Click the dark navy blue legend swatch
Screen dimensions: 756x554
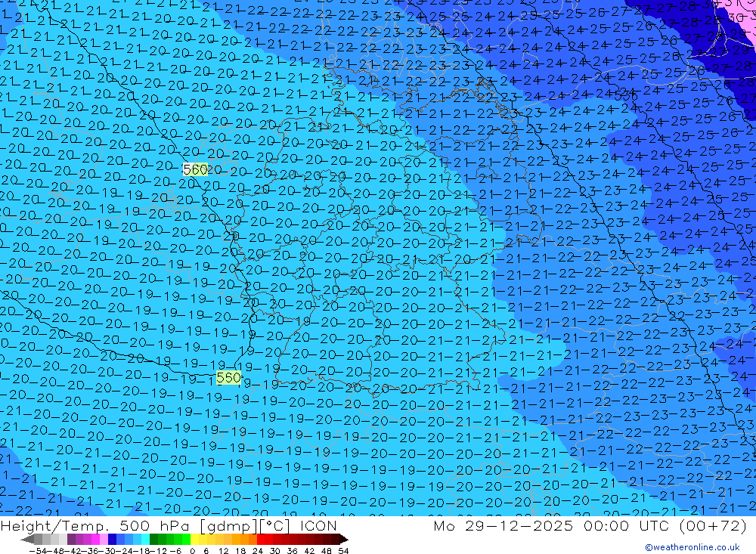pyautogui.click(x=112, y=539)
